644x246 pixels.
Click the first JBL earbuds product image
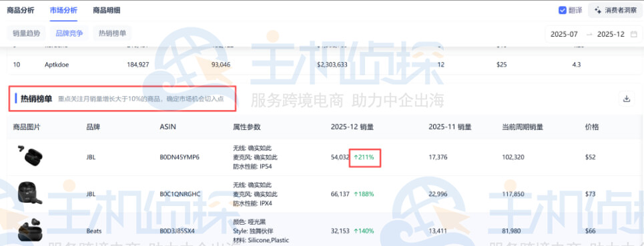pos(29,156)
